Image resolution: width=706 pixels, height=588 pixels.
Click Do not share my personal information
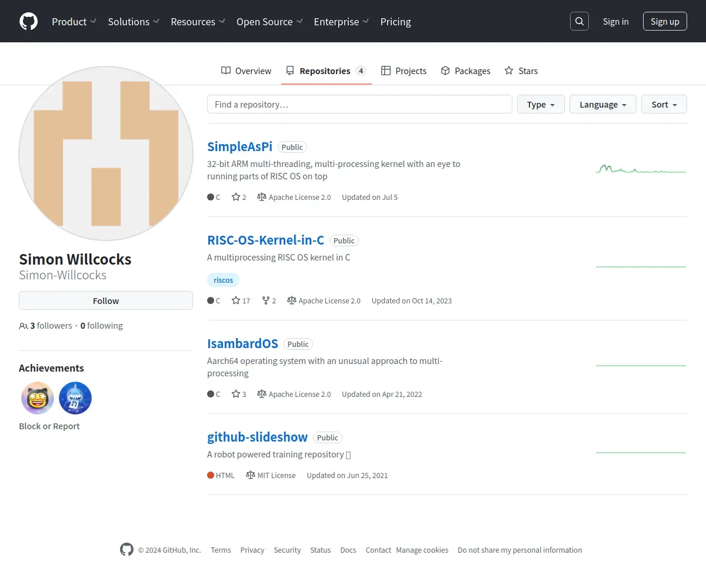click(520, 550)
